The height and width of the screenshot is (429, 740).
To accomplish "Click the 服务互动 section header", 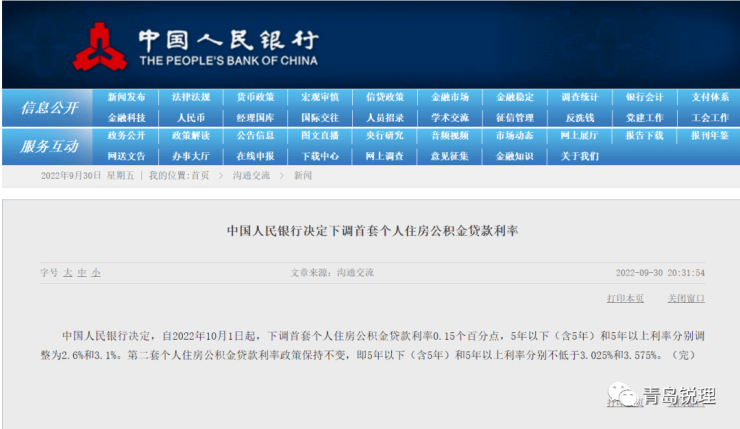I will click(49, 146).
